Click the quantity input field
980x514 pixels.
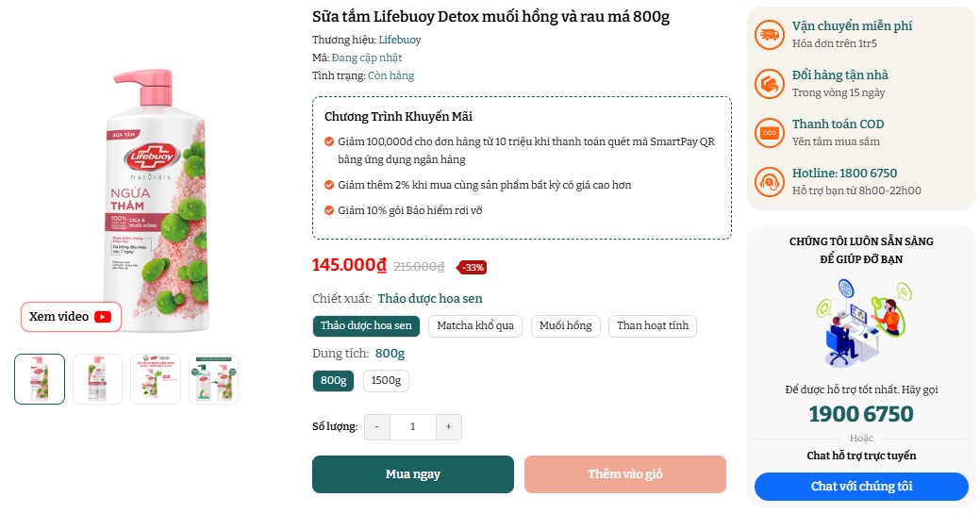pyautogui.click(x=412, y=427)
